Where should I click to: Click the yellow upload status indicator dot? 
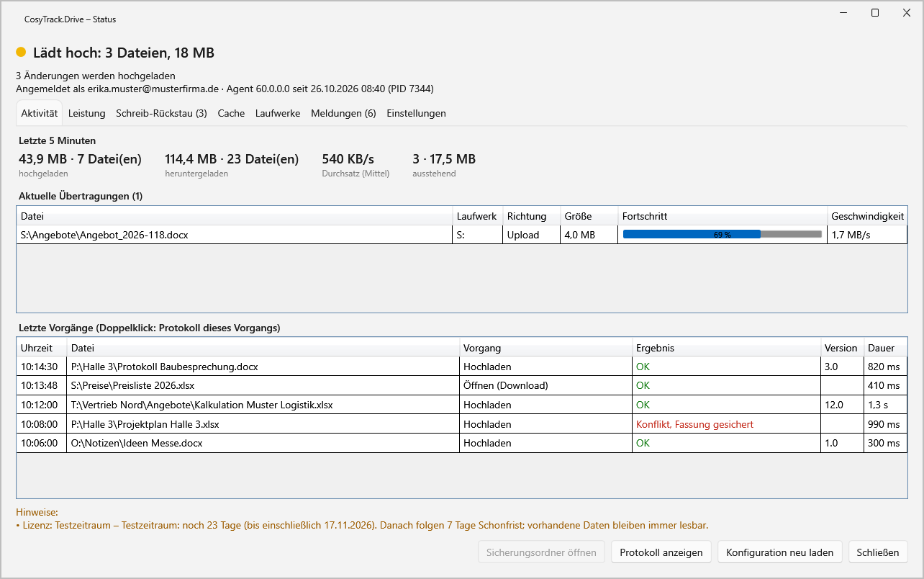[21, 53]
